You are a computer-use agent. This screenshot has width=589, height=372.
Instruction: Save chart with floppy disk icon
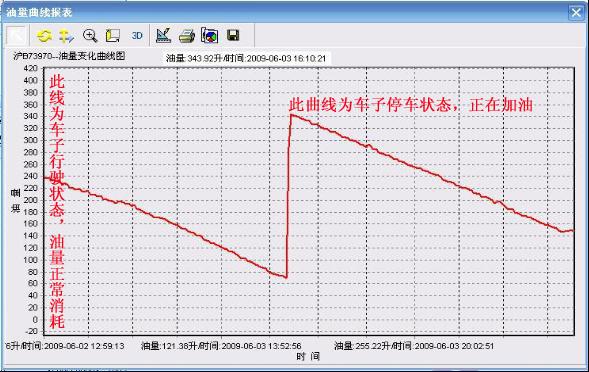pyautogui.click(x=233, y=36)
